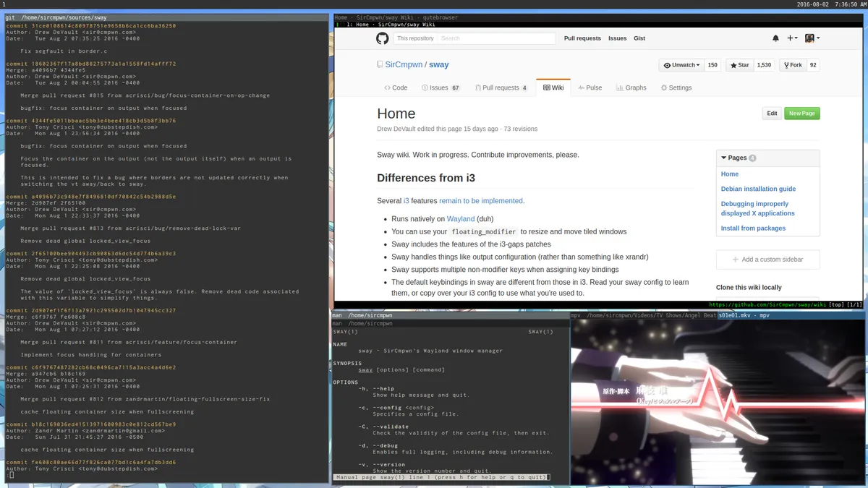
Task: Click the Pull requests icon
Action: [479, 87]
